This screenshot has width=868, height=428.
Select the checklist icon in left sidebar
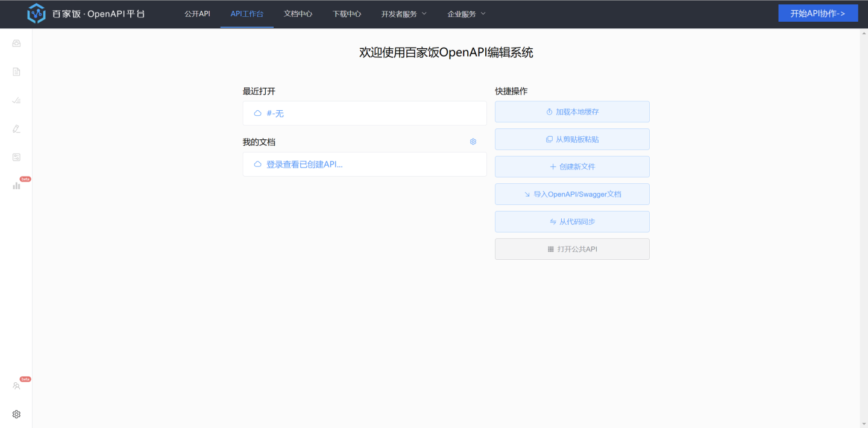[x=16, y=100]
